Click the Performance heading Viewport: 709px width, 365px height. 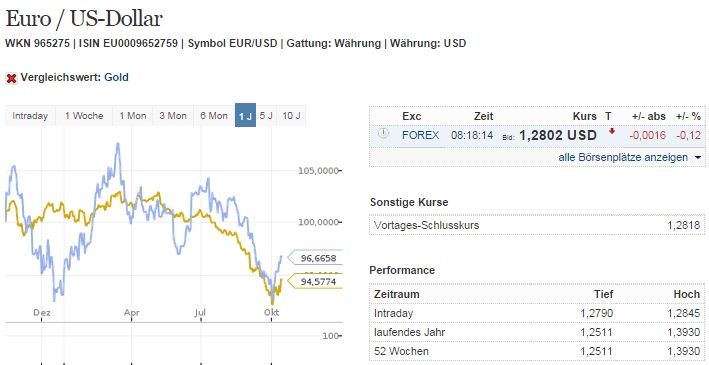(x=402, y=270)
